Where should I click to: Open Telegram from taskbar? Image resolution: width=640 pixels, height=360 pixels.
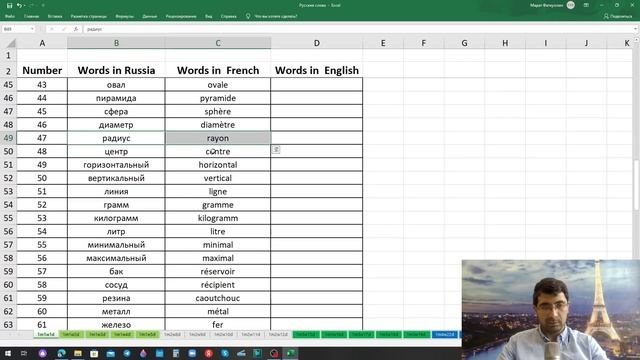[127, 353]
